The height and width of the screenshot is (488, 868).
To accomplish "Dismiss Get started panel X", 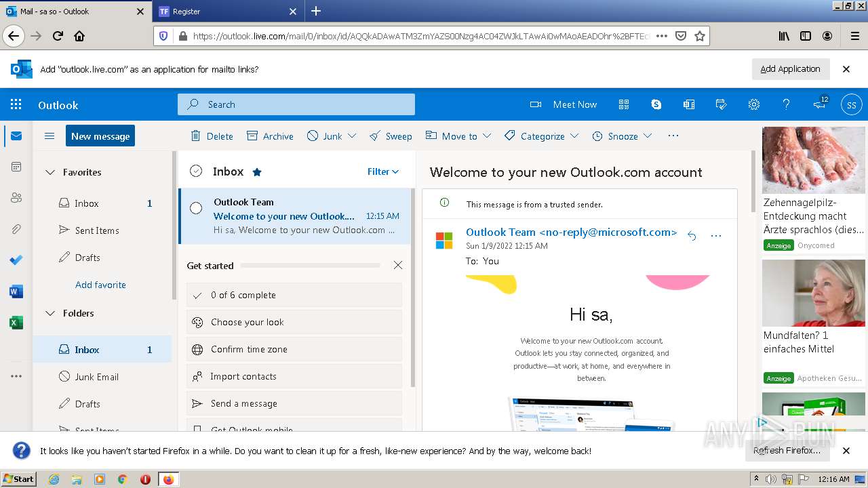I will (398, 265).
